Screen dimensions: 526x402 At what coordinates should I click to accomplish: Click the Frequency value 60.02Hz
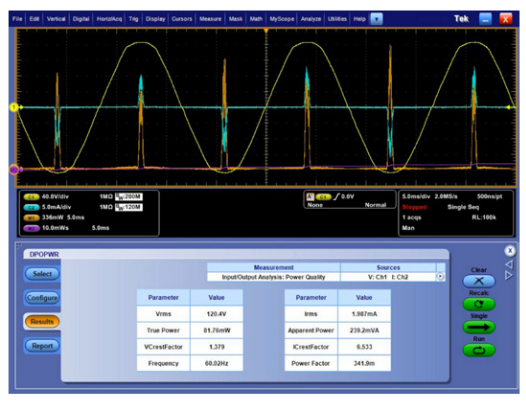coord(216,363)
